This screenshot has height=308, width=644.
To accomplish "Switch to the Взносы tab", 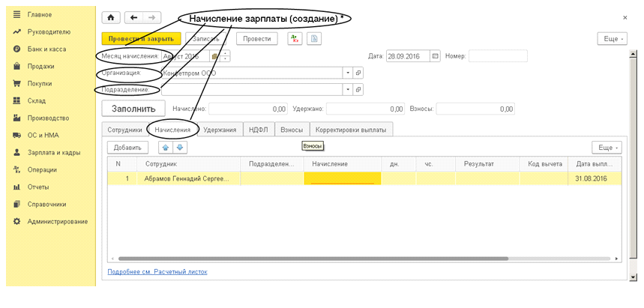I will (292, 130).
